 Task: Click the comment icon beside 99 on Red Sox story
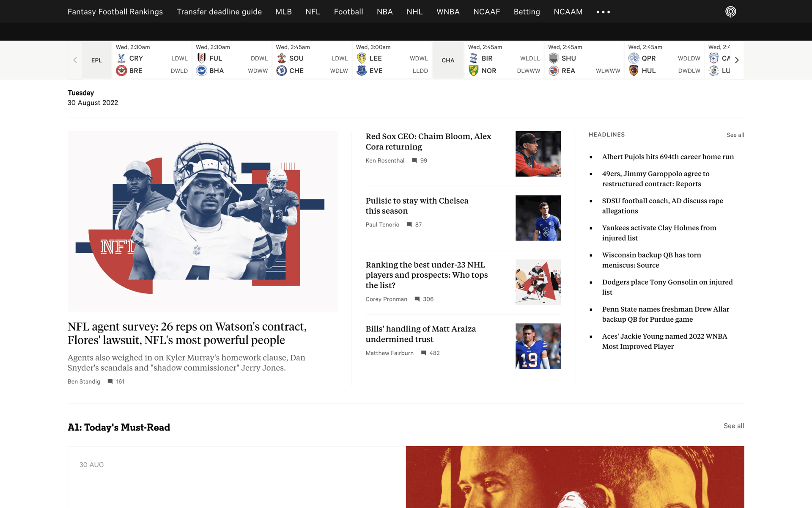coord(414,160)
